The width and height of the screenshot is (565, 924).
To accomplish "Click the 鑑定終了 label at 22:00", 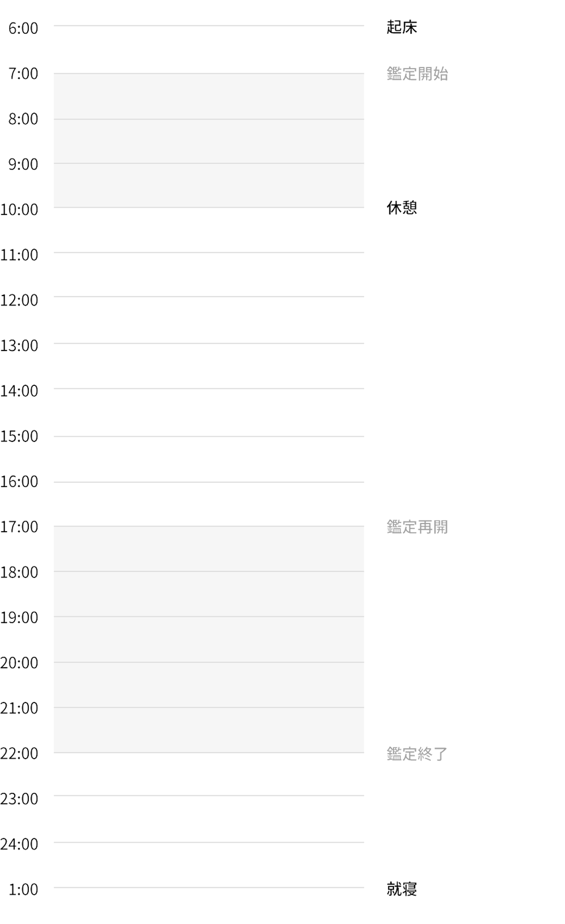I will [417, 754].
